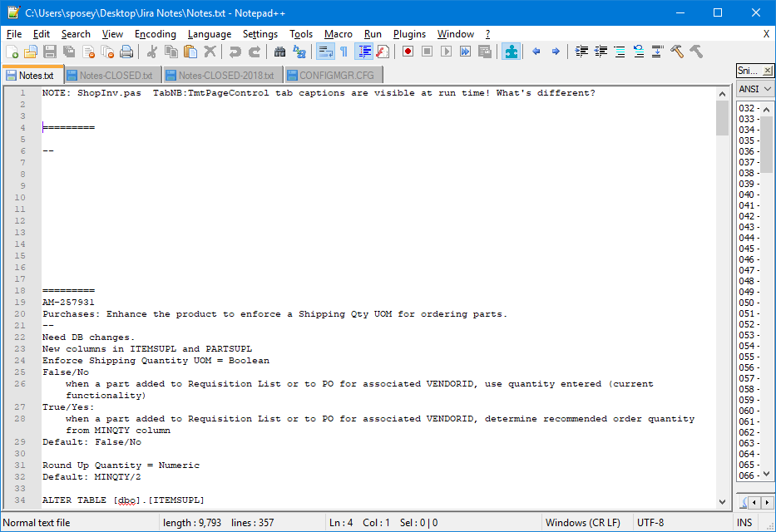Open the Encoding menu

(155, 34)
